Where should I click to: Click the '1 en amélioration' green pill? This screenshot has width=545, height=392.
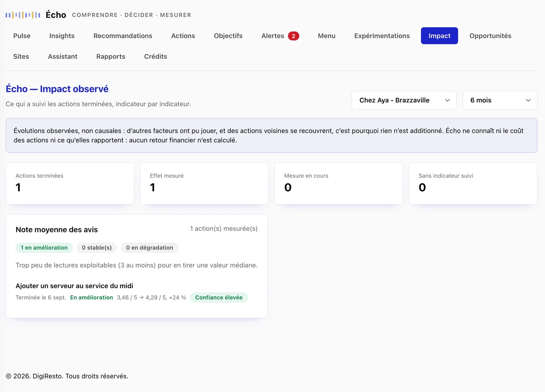pos(44,248)
